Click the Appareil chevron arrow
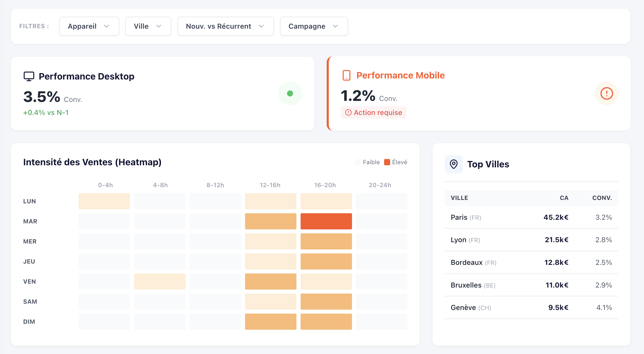The image size is (644, 354). (x=106, y=26)
